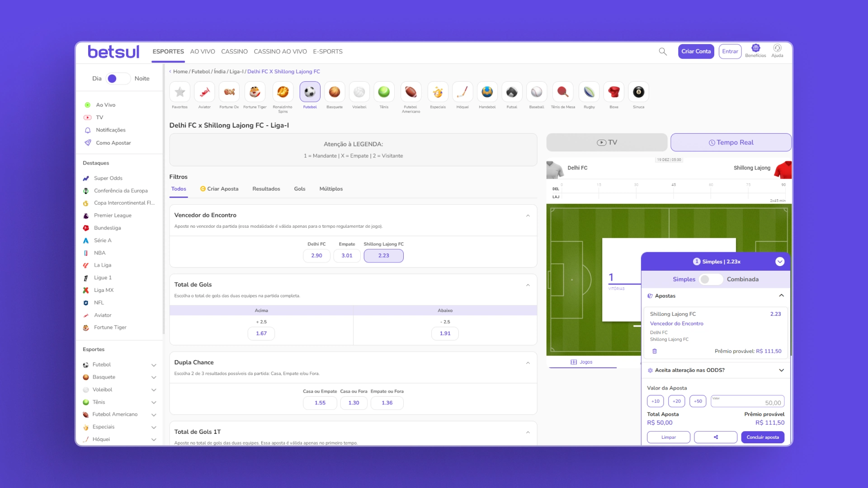
Task: Deselect Shillong Lajong FC odds 2.23
Action: [383, 256]
